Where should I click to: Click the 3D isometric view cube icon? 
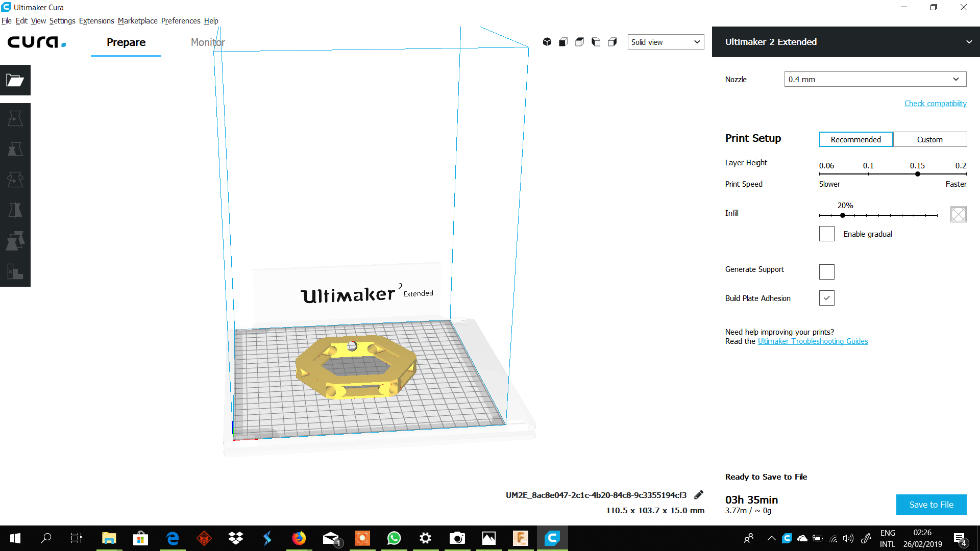(547, 42)
